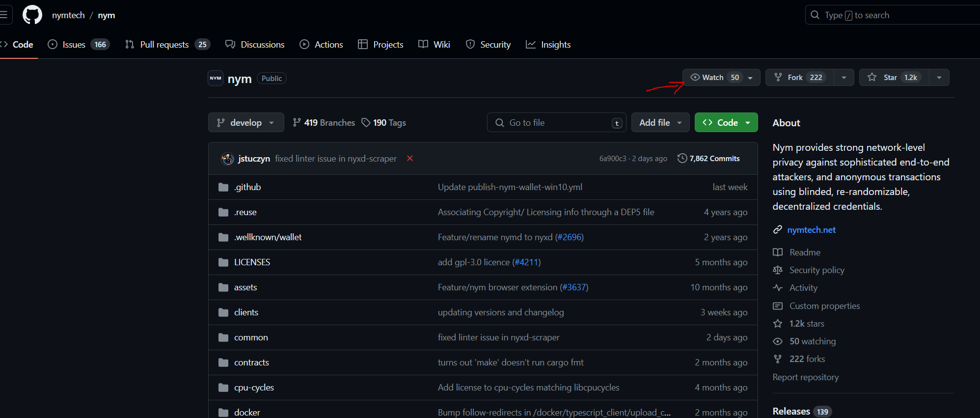
Task: Fork the repository with Fork button
Action: point(800,77)
